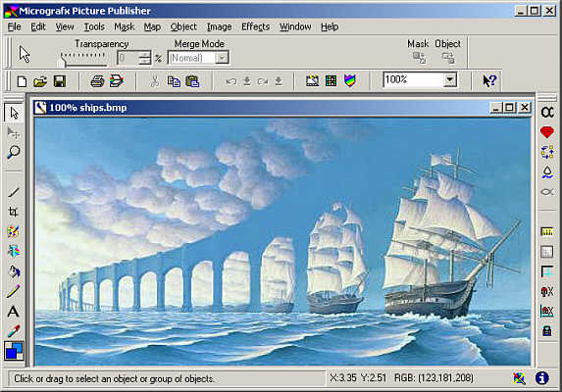Open the Object menu
Screen dimensions: 562x392
tap(183, 26)
